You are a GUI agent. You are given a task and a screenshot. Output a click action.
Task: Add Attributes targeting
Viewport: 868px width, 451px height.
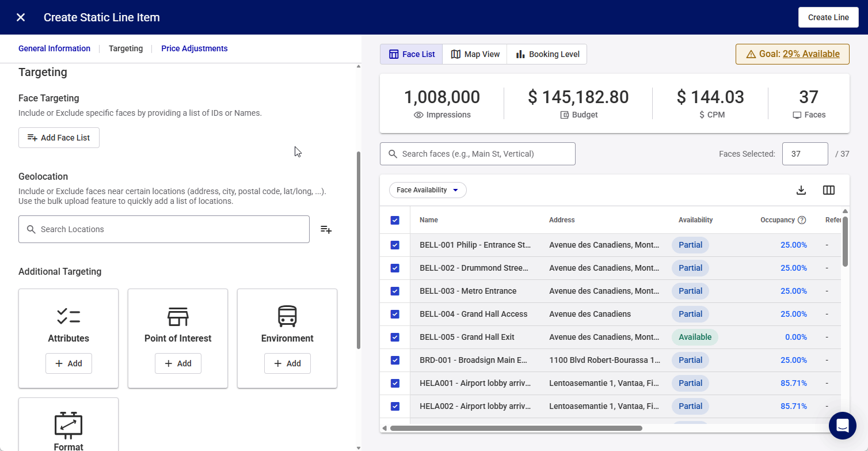[68, 363]
